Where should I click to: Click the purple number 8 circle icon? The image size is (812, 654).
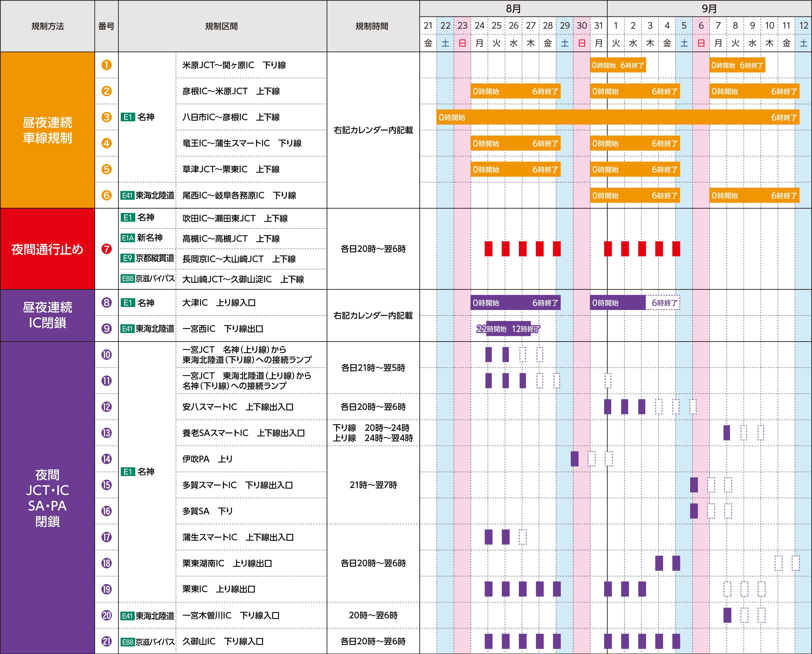[x=107, y=302]
